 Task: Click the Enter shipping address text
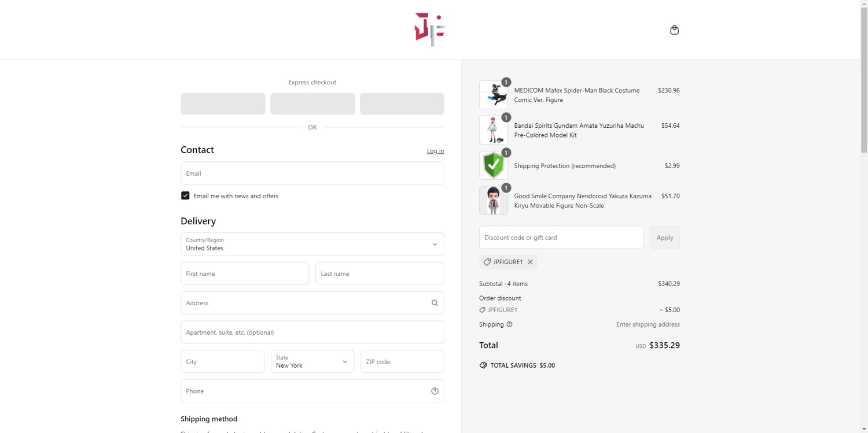tap(648, 325)
